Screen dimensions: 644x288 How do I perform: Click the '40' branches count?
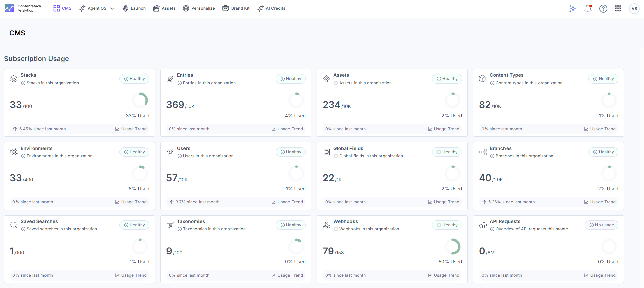pyautogui.click(x=485, y=178)
